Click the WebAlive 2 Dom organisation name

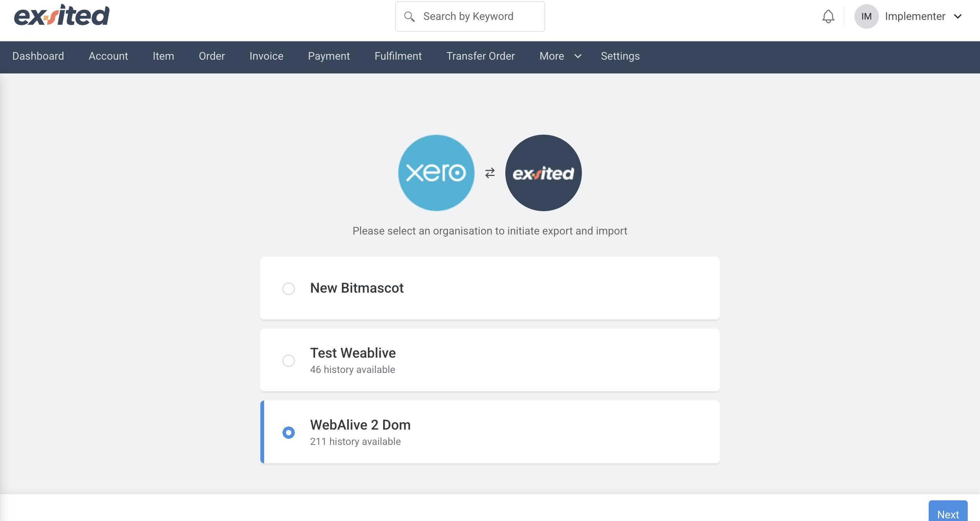(360, 425)
